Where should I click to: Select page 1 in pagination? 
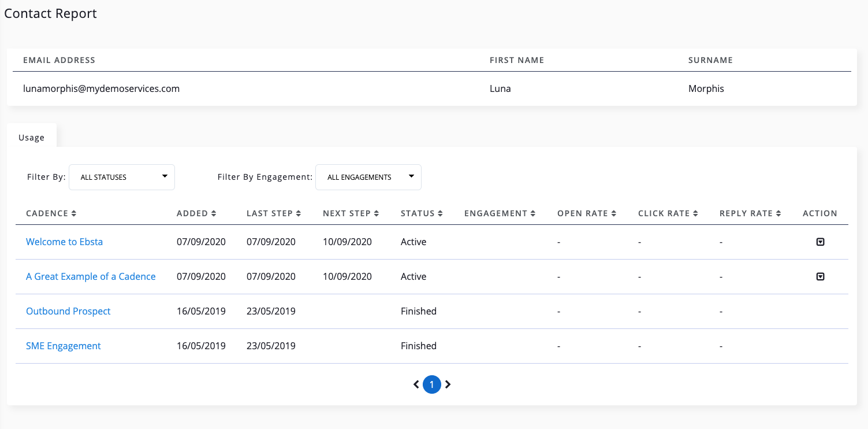(x=431, y=384)
